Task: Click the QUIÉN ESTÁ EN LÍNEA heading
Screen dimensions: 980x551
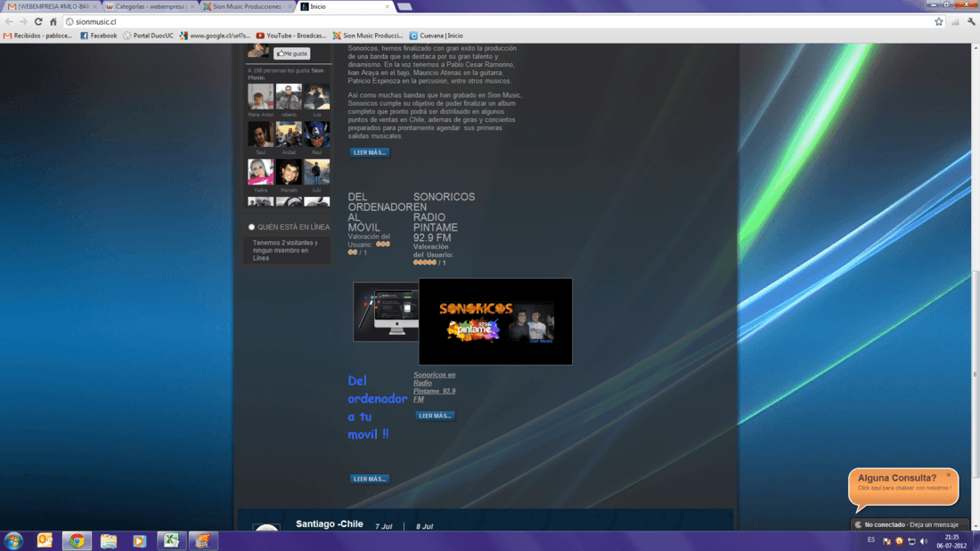Action: tap(293, 227)
